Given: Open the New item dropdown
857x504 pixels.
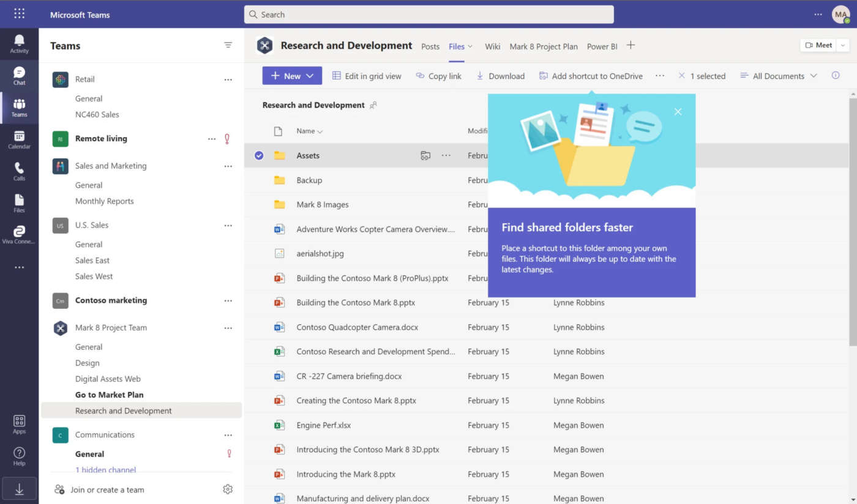Looking at the screenshot, I should [292, 75].
